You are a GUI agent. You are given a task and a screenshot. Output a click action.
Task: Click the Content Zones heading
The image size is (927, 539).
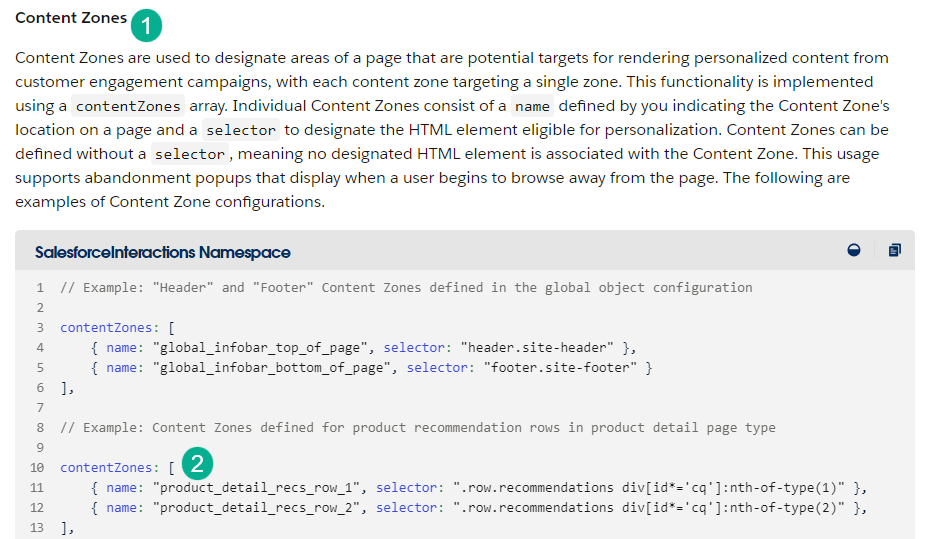[71, 18]
